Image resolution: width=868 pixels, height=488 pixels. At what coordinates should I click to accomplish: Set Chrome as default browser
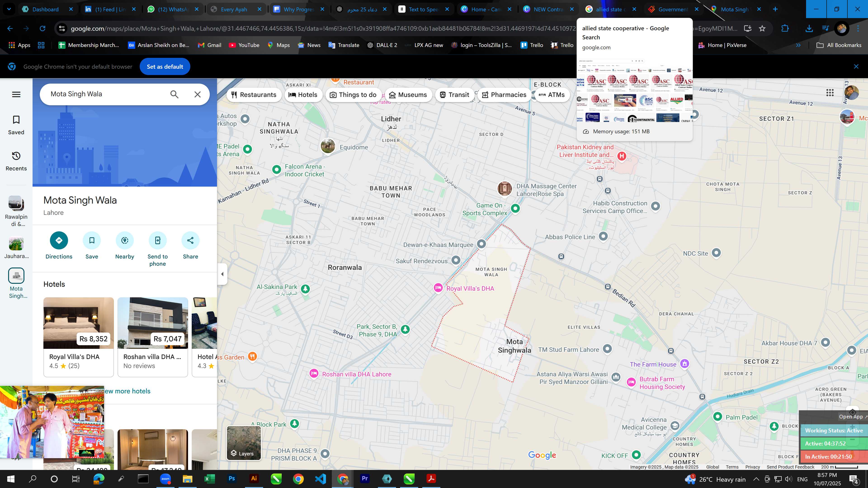point(165,67)
